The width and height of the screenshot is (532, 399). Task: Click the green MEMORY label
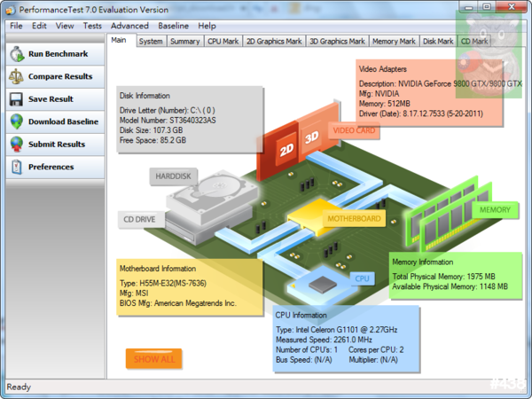[x=494, y=210]
